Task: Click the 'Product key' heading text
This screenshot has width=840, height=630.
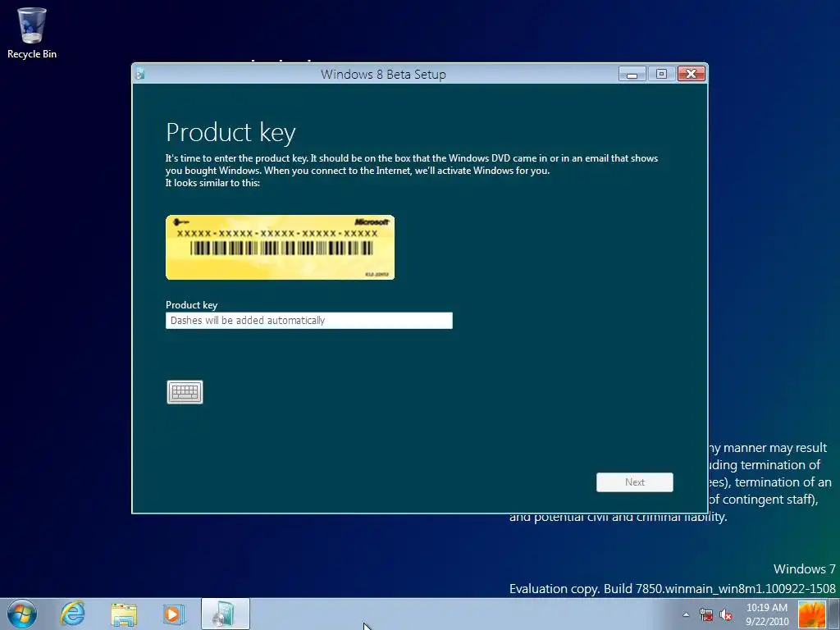Action: [x=231, y=132]
